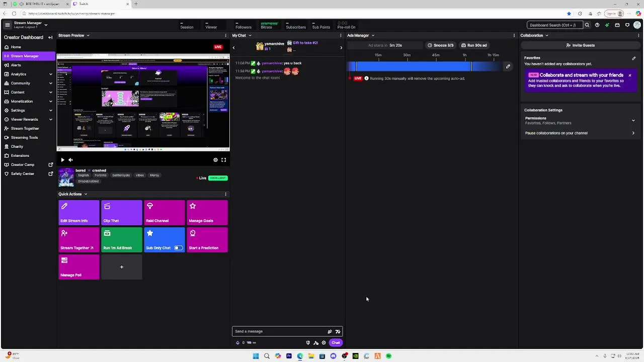Image resolution: width=644 pixels, height=362 pixels.
Task: Click the Snooze 3/3 button
Action: [440, 45]
